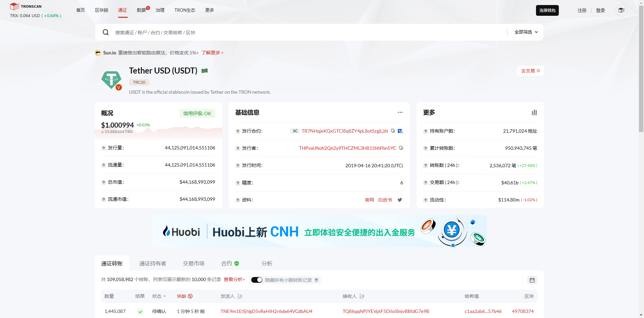Click the search magnifier icon

pyautogui.click(x=106, y=32)
